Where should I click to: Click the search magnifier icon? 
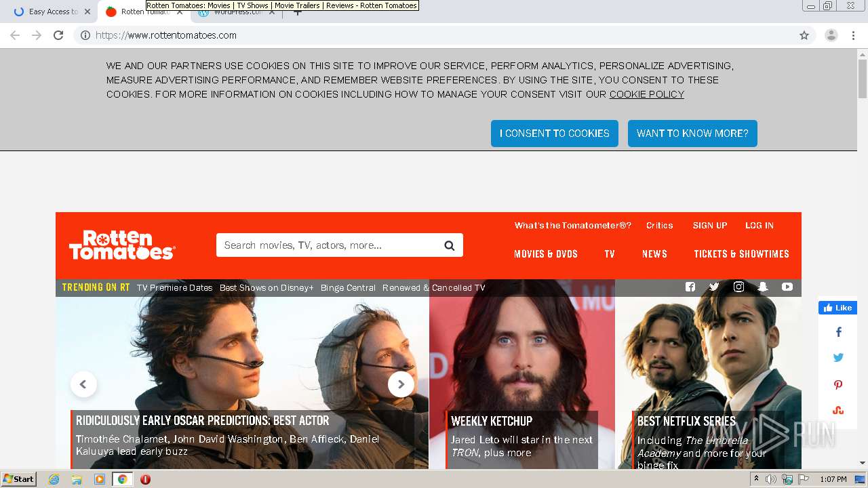click(x=449, y=245)
